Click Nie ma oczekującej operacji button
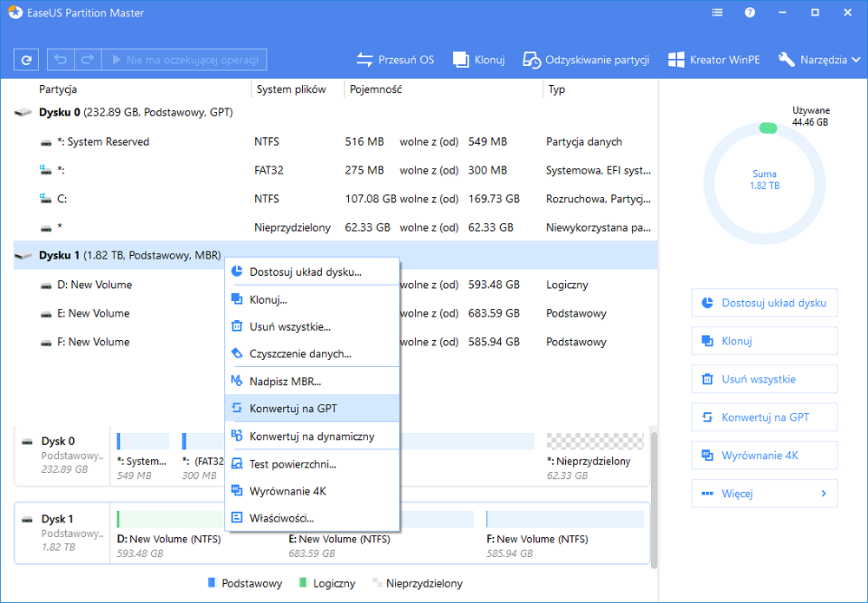This screenshot has height=603, width=868. (x=184, y=60)
